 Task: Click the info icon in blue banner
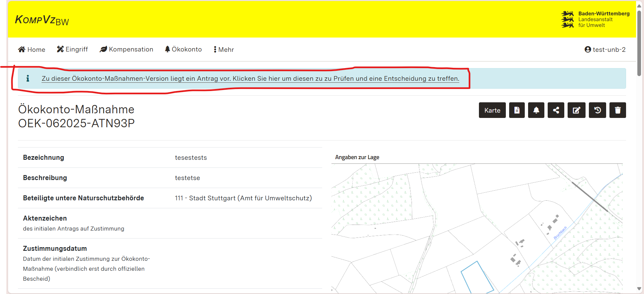[28, 78]
